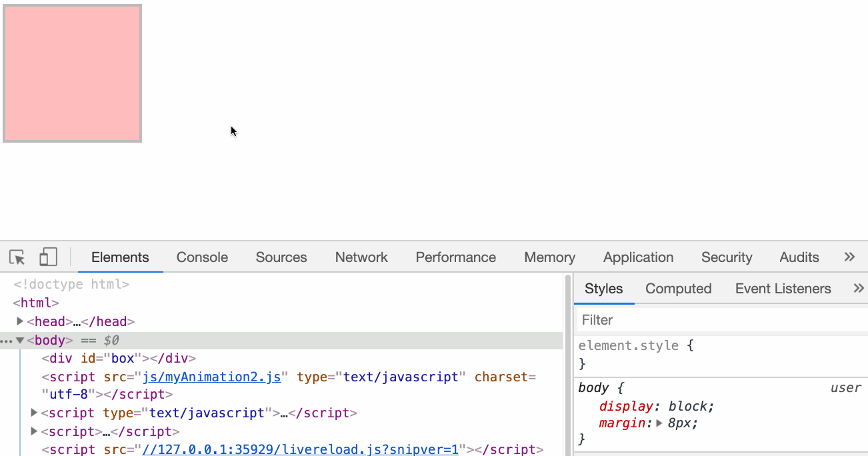Screen dimensions: 868x456
Task: Switch to the Console tab
Action: click(202, 257)
